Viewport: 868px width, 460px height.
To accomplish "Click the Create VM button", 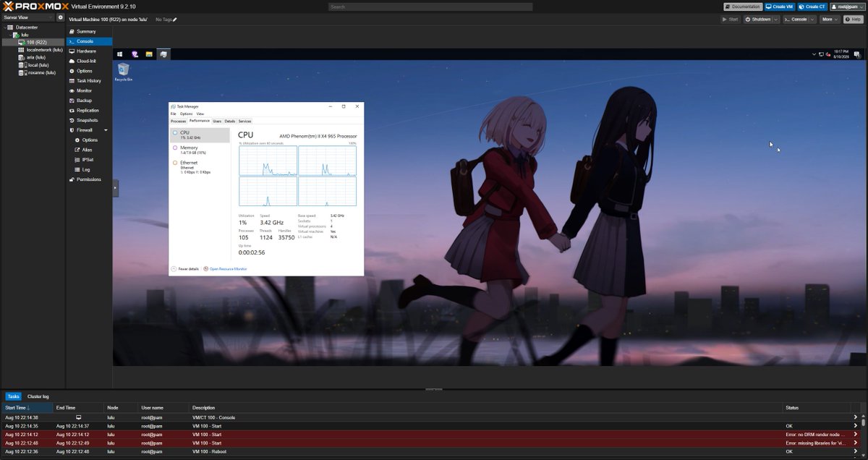I will 780,7.
